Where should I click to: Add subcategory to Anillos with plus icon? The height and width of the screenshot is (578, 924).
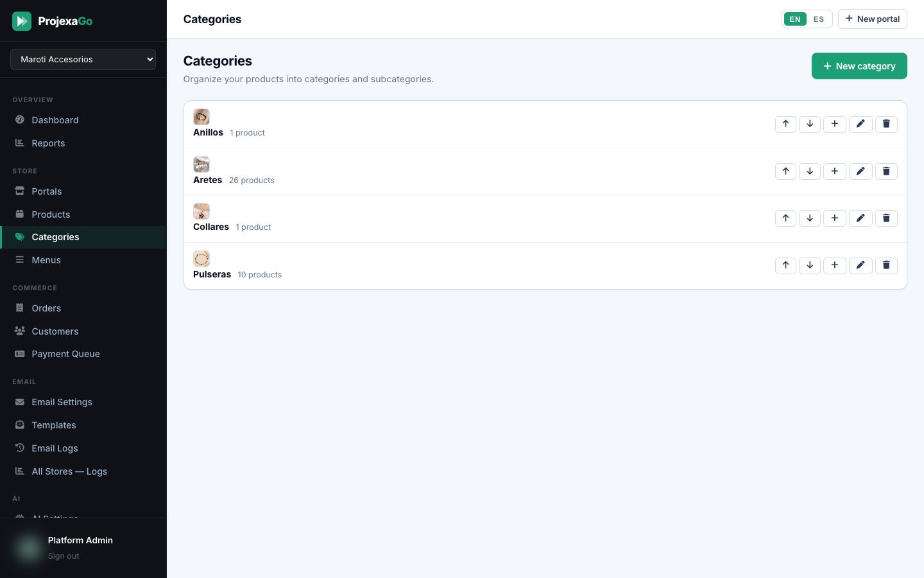pos(834,124)
